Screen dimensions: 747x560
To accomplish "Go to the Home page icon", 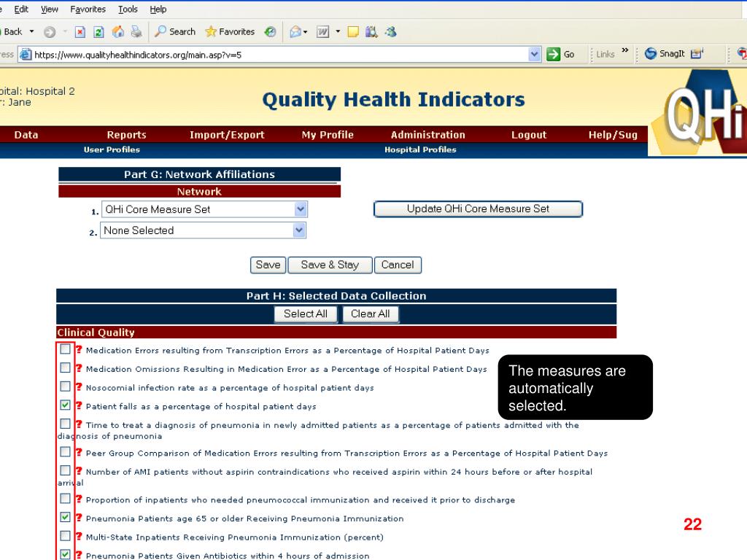I will coord(117,32).
